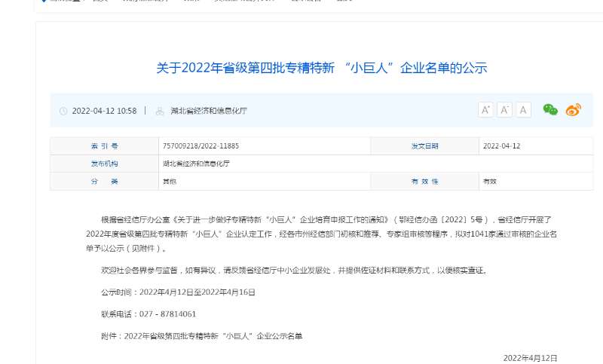The image size is (603, 364).
Task: Click the signature date 2022年4月12日 at the bottom
Action: pos(529,357)
